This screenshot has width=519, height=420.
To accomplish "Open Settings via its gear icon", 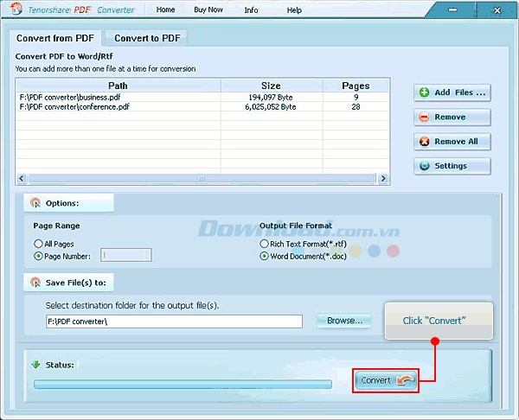I will pos(424,166).
